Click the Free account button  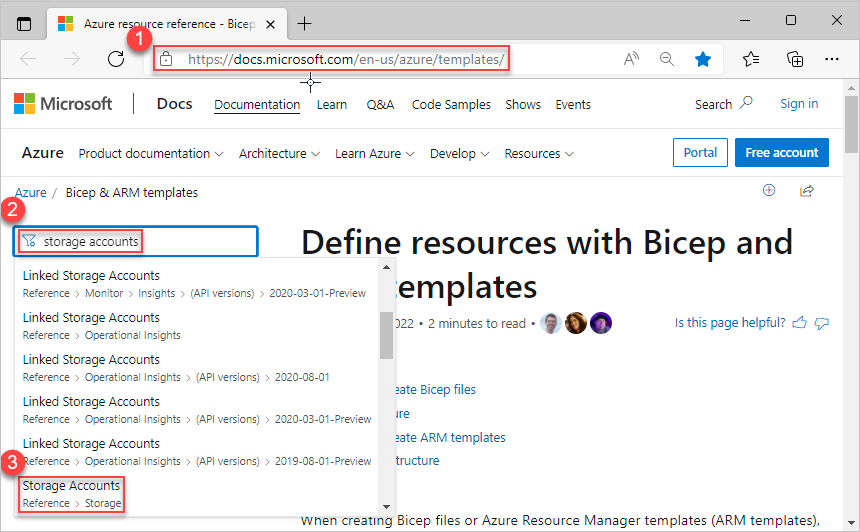(x=782, y=152)
